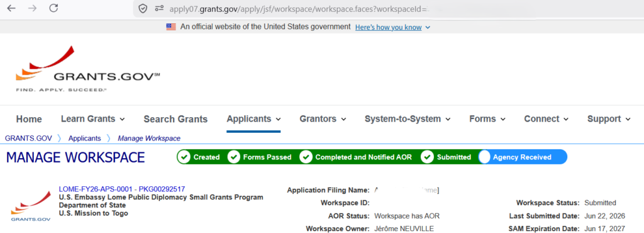Click the Manage Workspace breadcrumb
The image size is (644, 233).
point(149,139)
